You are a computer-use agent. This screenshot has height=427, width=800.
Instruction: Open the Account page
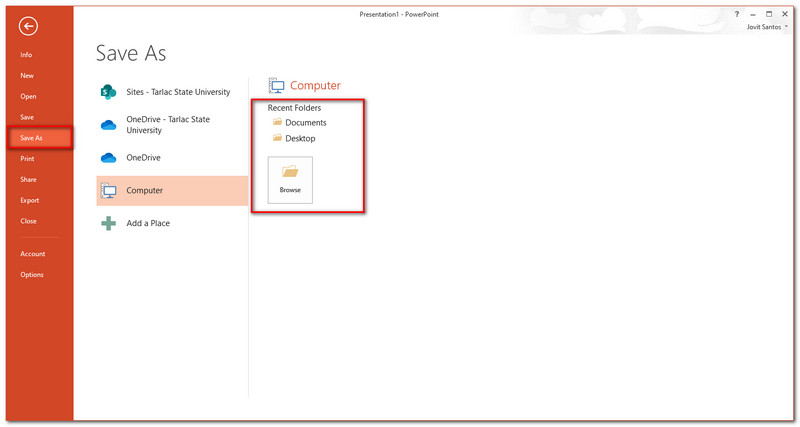(x=33, y=254)
